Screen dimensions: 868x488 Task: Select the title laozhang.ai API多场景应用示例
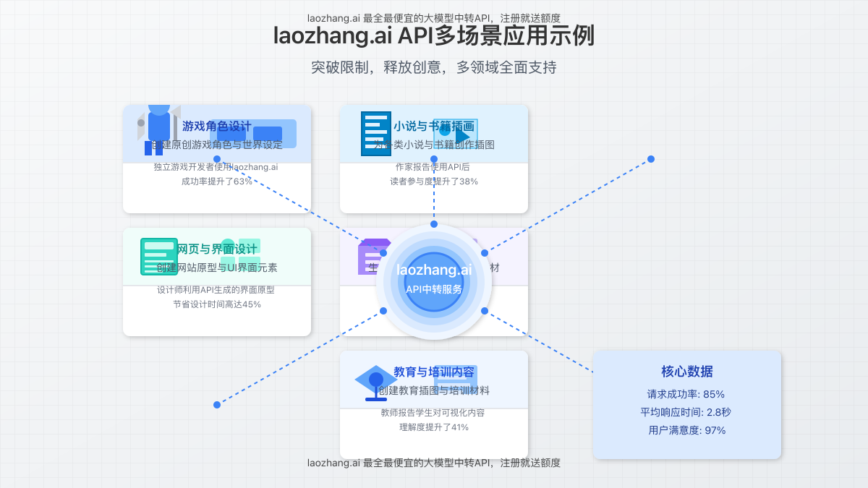click(x=434, y=36)
